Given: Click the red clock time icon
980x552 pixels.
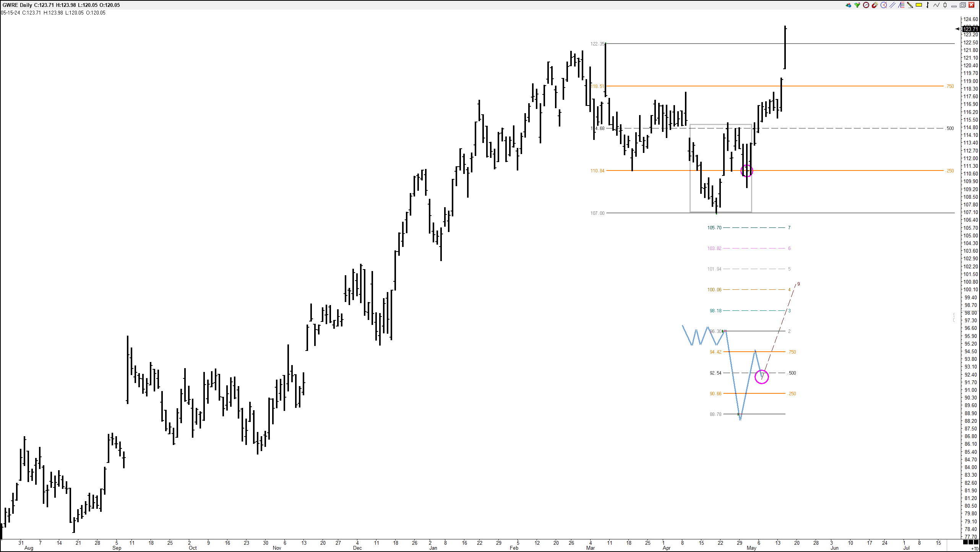Looking at the screenshot, I should click(x=866, y=5).
